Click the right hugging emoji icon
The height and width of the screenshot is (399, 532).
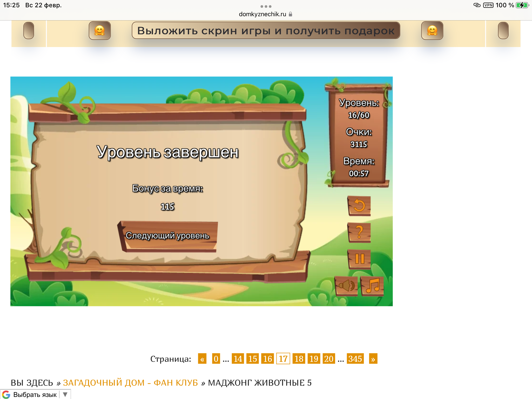tap(432, 31)
